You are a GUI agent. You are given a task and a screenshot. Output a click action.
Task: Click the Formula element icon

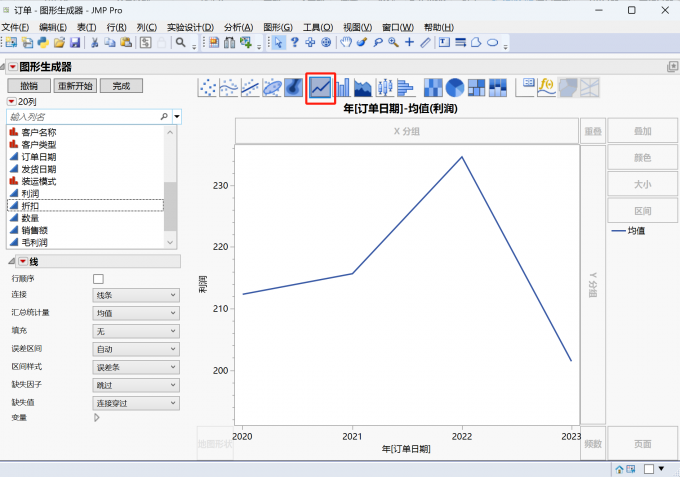tap(547, 88)
